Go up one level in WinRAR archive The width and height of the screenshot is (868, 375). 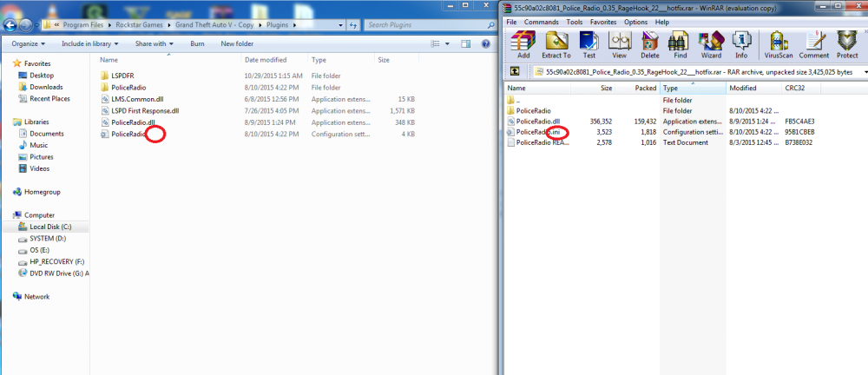coord(514,71)
